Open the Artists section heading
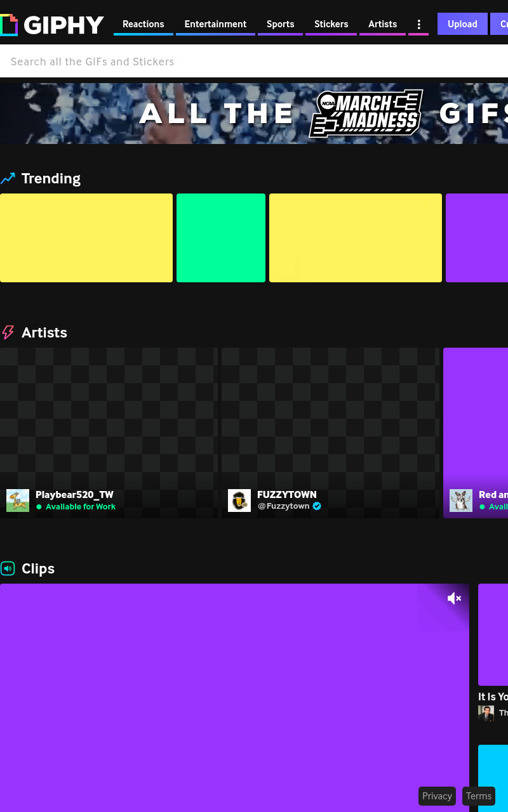508x812 pixels. click(44, 332)
